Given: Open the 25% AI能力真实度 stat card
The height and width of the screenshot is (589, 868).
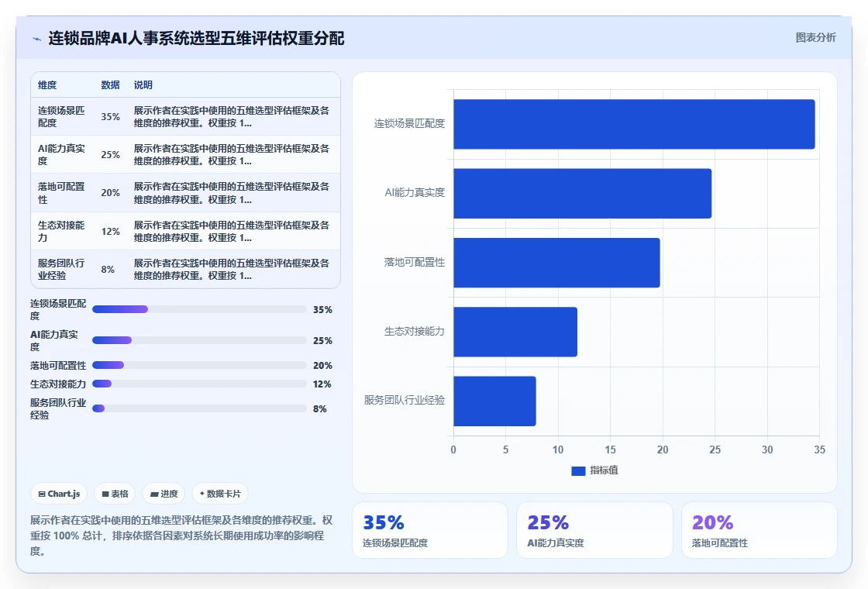Looking at the screenshot, I should click(594, 530).
